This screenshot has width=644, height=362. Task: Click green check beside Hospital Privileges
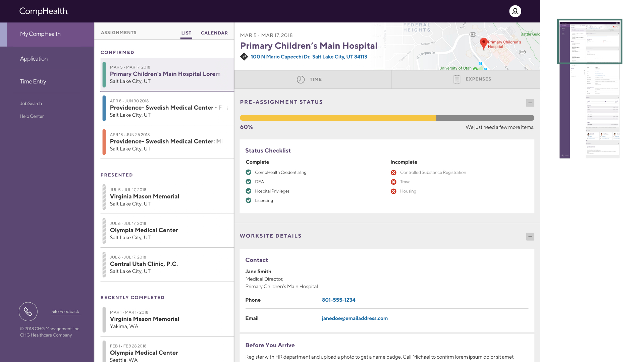(x=249, y=191)
